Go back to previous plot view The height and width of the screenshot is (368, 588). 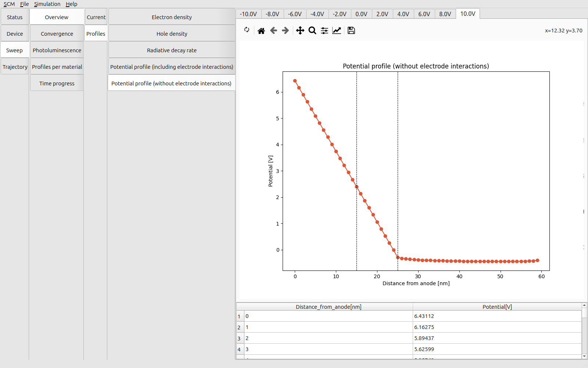click(x=273, y=31)
